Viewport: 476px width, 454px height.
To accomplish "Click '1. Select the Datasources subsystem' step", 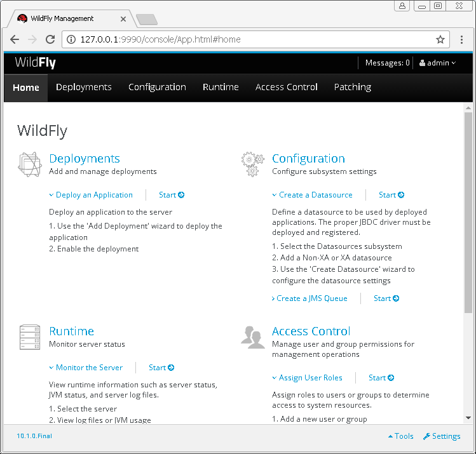I will (337, 246).
